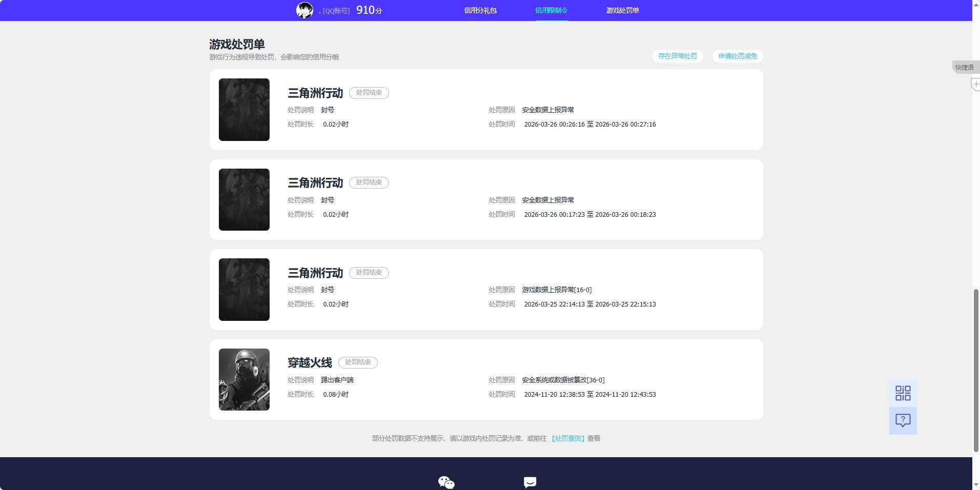Click 三角洲行动 title of the 22:14:13 penalty
The height and width of the screenshot is (490, 980).
click(315, 273)
